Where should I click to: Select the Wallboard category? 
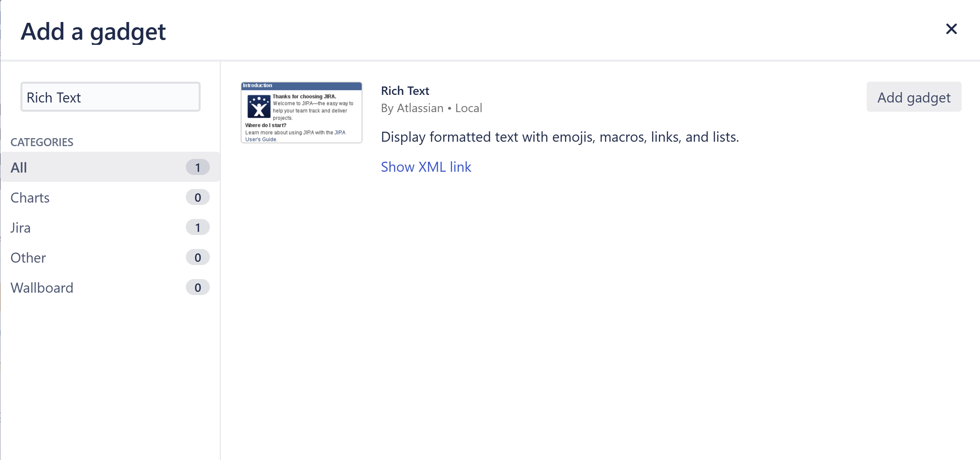click(110, 287)
